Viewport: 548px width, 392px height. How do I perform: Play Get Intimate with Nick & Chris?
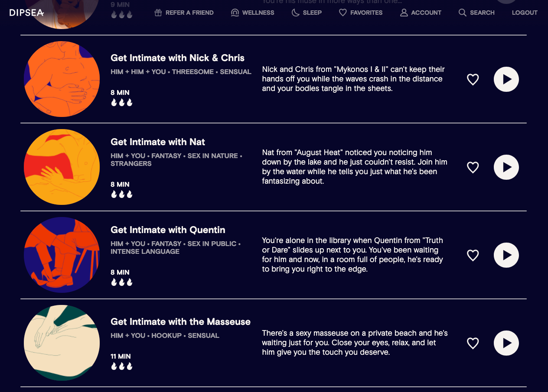click(506, 79)
